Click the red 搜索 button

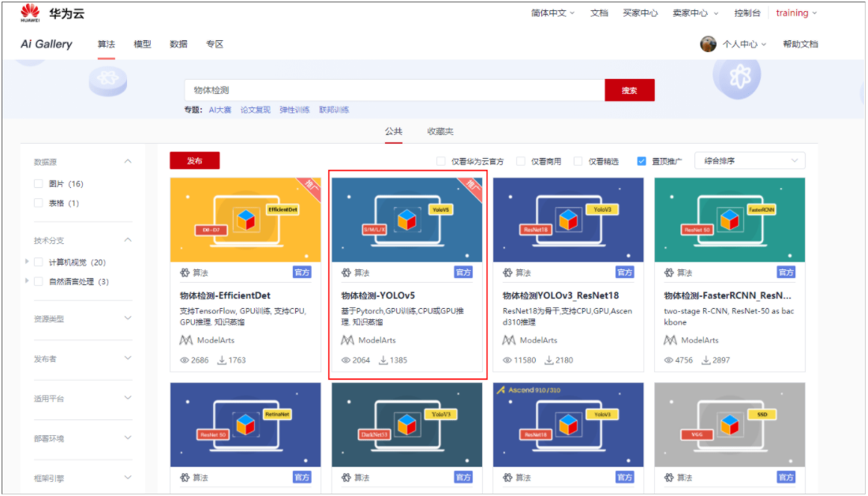630,90
